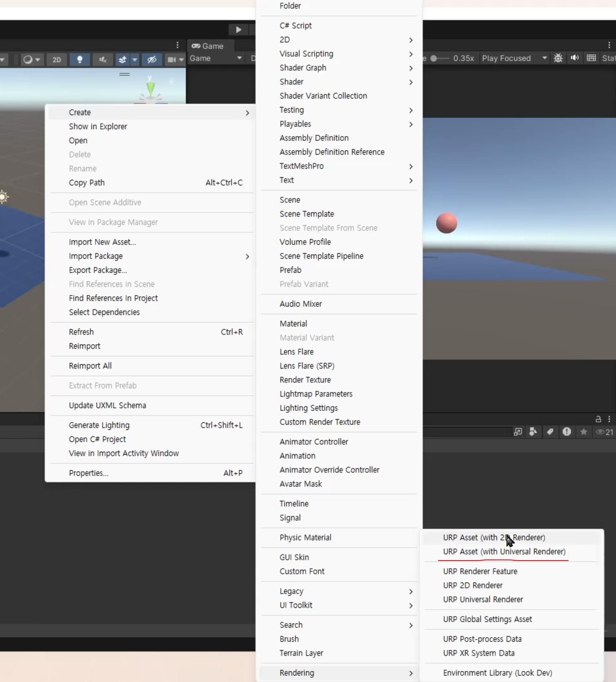This screenshot has height=682, width=616.
Task: Click the favorites star icon in Project
Action: click(x=583, y=432)
